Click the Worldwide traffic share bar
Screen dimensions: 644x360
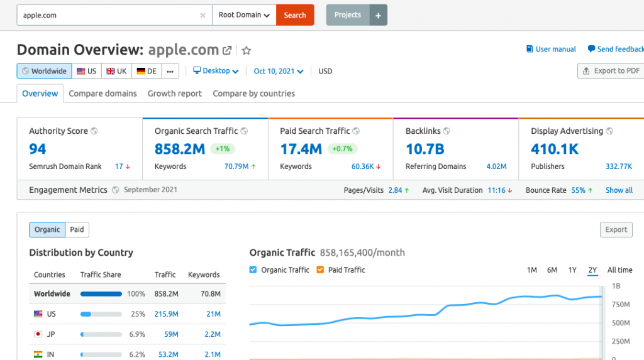[x=101, y=294]
